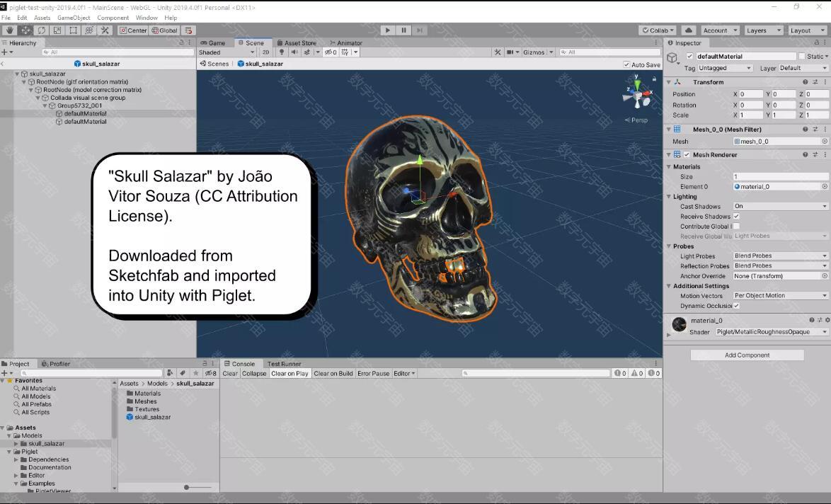Open the custom editor tools button
The width and height of the screenshot is (831, 504).
pos(105,30)
